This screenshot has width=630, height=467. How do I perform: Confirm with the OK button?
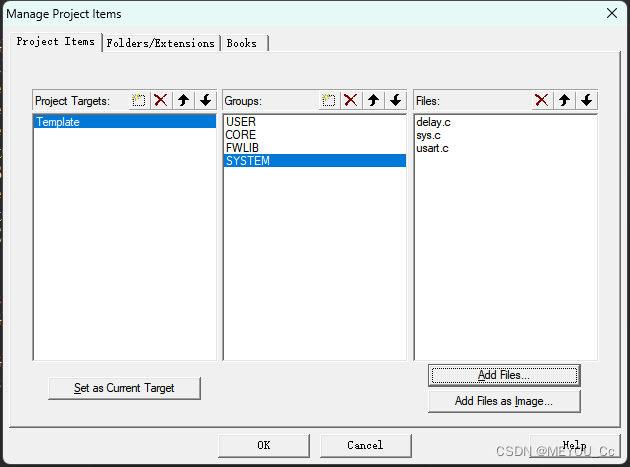tap(264, 445)
